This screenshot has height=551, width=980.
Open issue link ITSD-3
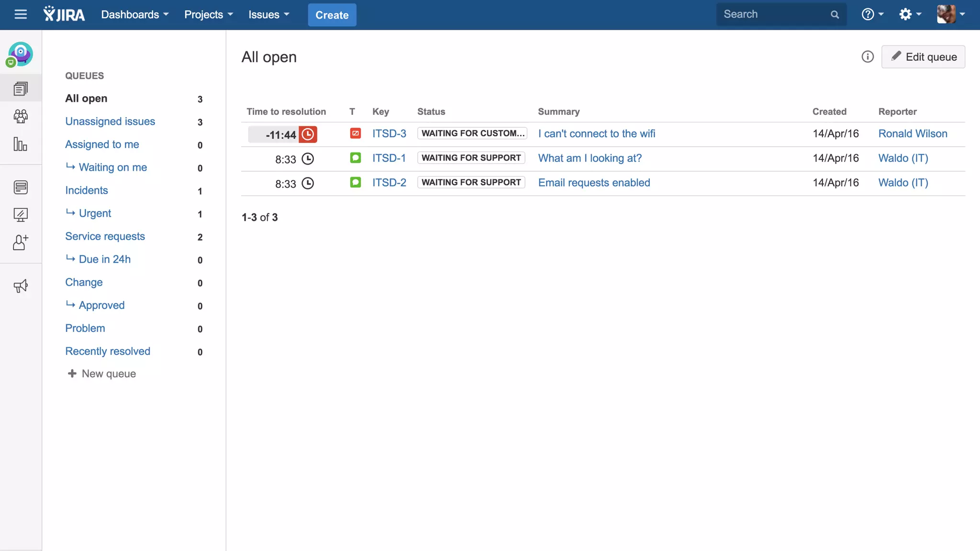tap(389, 134)
